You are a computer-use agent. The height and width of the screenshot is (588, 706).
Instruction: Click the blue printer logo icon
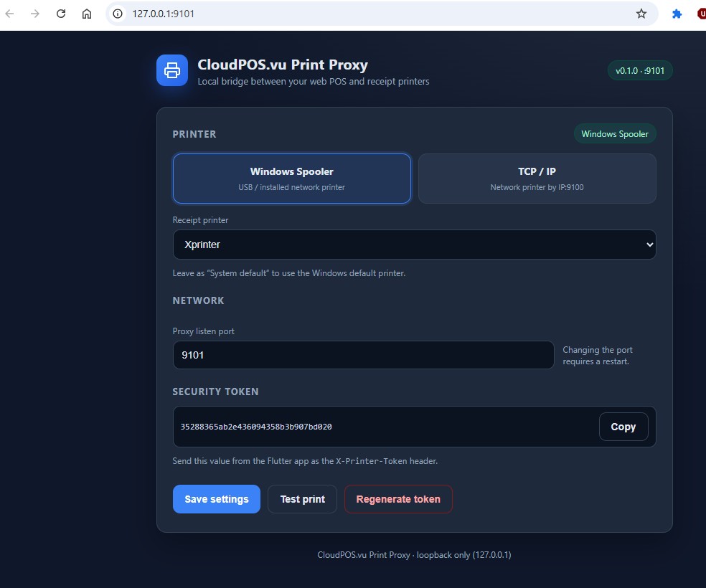[x=172, y=70]
